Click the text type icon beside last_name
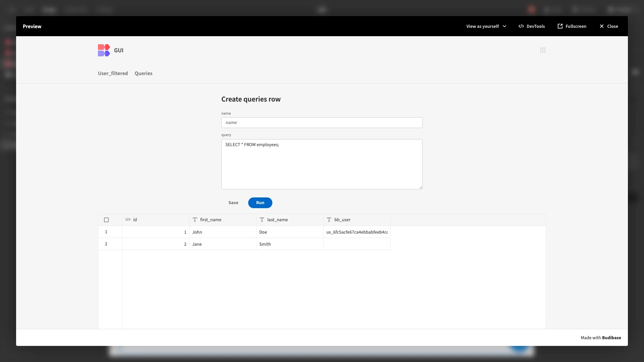644x362 pixels. click(x=262, y=220)
